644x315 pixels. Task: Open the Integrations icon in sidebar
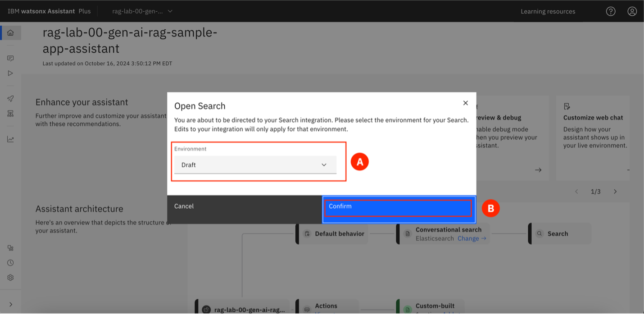pos(10,248)
